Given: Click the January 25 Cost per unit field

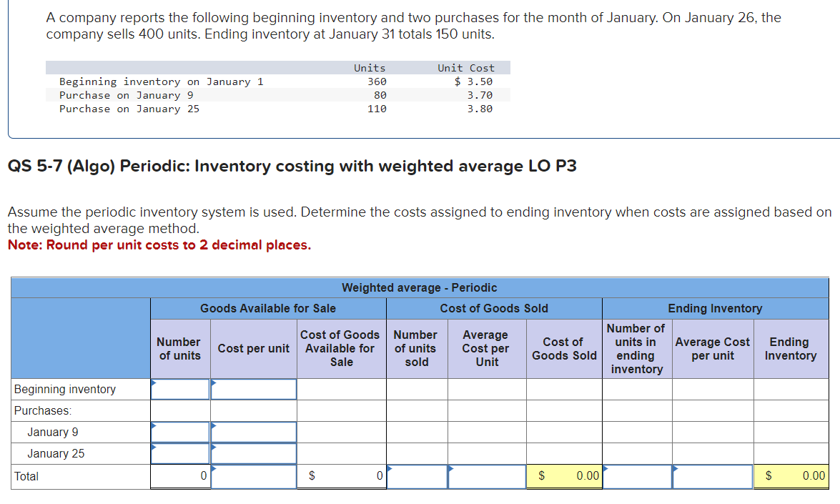Looking at the screenshot, I should [252, 453].
